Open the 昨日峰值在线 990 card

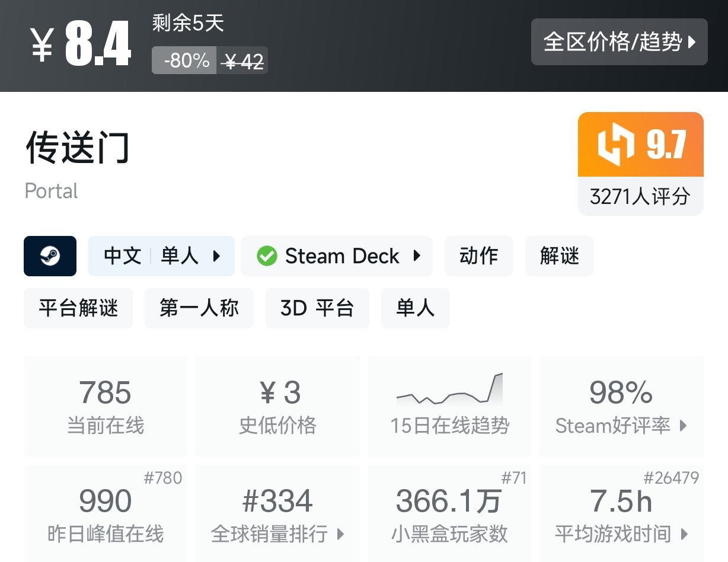click(x=106, y=513)
